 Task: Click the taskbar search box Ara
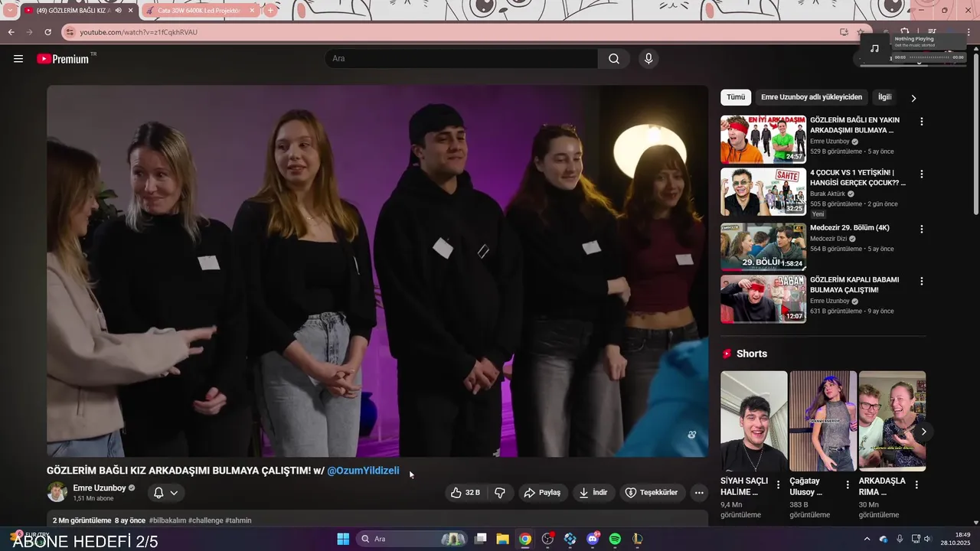413,539
